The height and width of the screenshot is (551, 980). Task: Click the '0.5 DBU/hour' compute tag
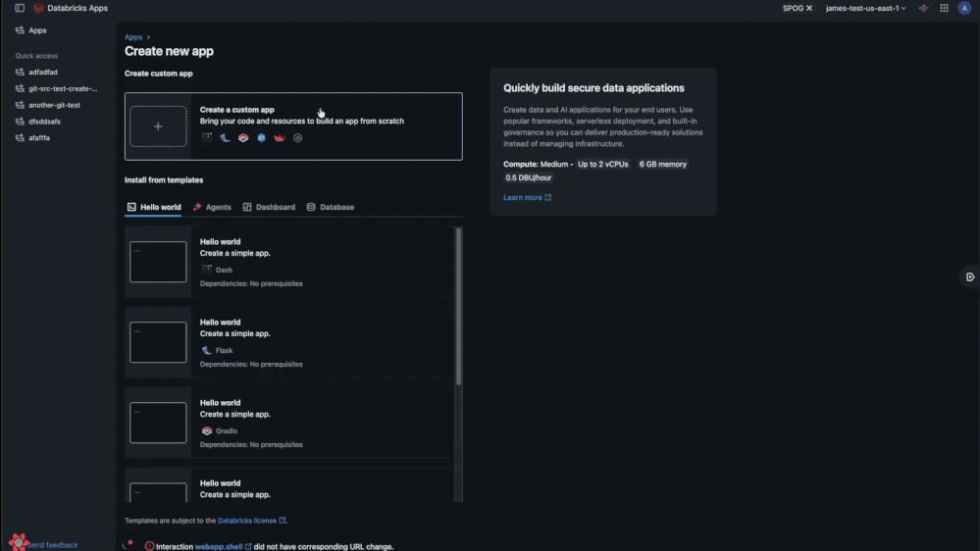tap(528, 177)
